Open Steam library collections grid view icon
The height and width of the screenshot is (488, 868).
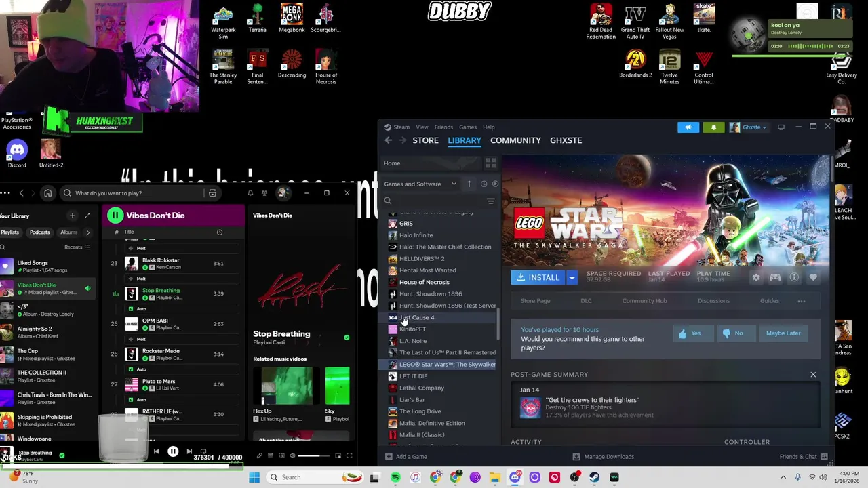pyautogui.click(x=491, y=163)
